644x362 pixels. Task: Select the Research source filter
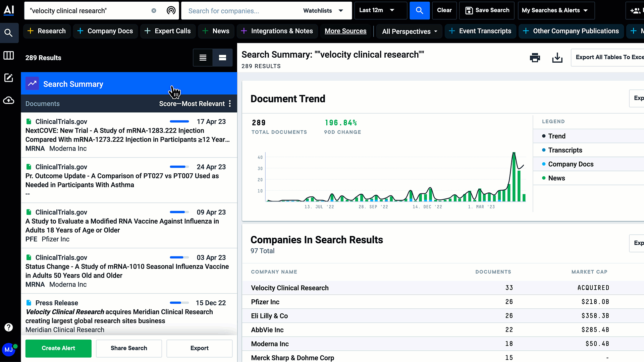tap(47, 31)
